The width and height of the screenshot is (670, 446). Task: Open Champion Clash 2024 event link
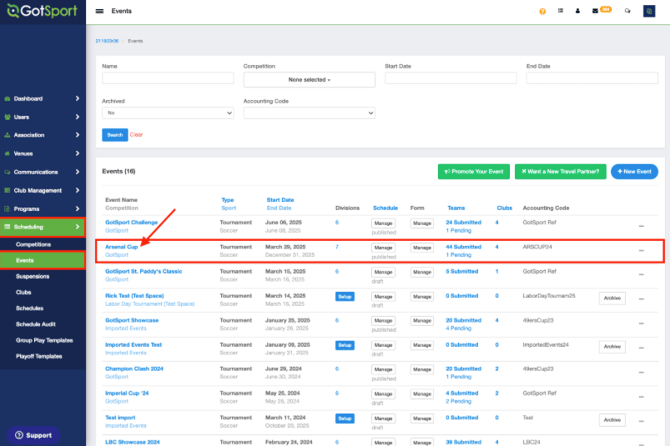tap(134, 369)
